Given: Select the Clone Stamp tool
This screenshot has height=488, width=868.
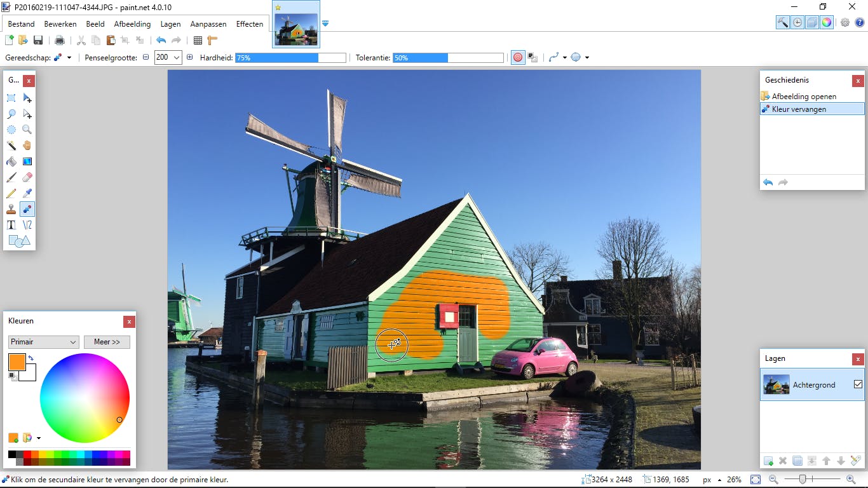Looking at the screenshot, I should pos(11,209).
